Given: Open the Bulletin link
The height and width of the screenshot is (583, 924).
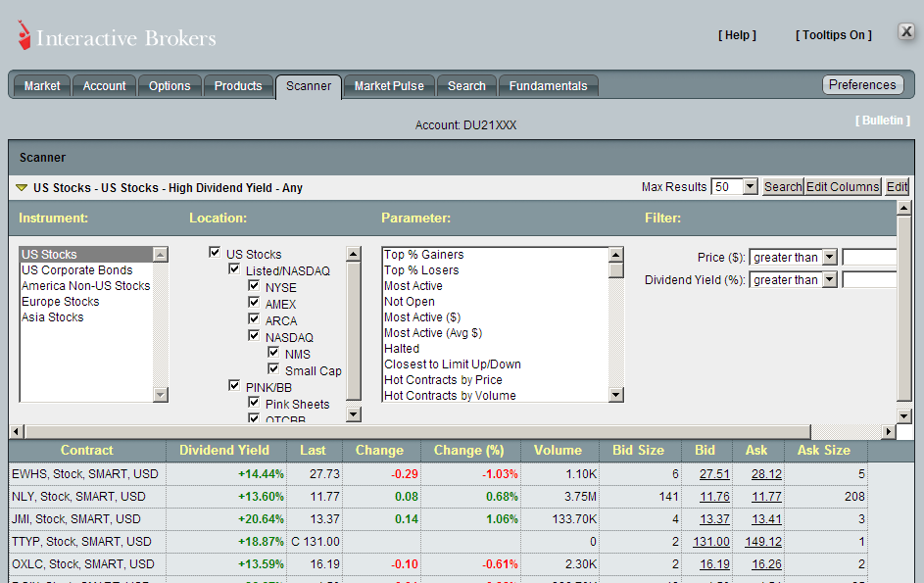Looking at the screenshot, I should 883,121.
